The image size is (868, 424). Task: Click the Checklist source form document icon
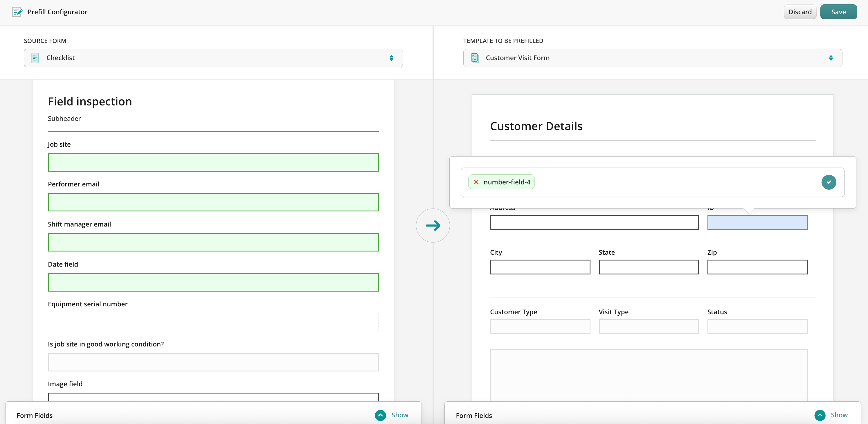click(x=35, y=58)
